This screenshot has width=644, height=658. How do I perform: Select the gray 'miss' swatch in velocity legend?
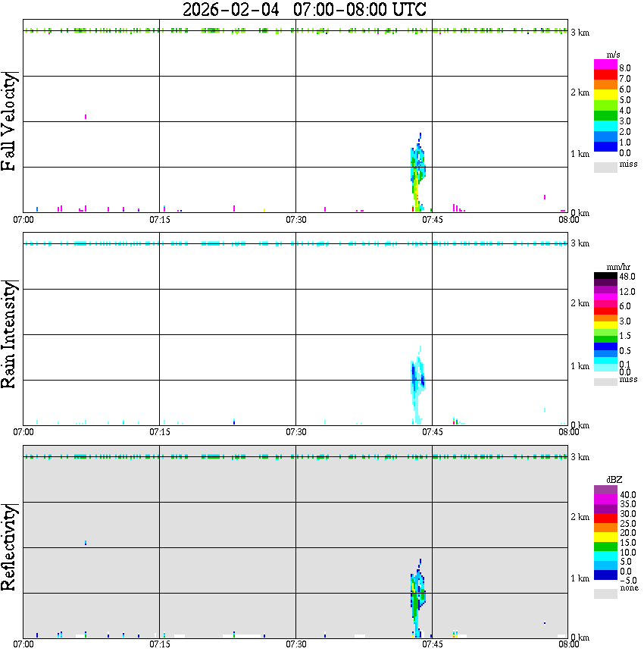605,167
